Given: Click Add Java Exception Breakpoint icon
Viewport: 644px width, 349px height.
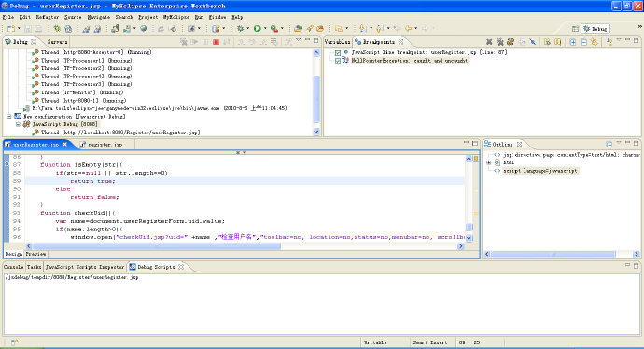Looking at the screenshot, I should pos(609,42).
